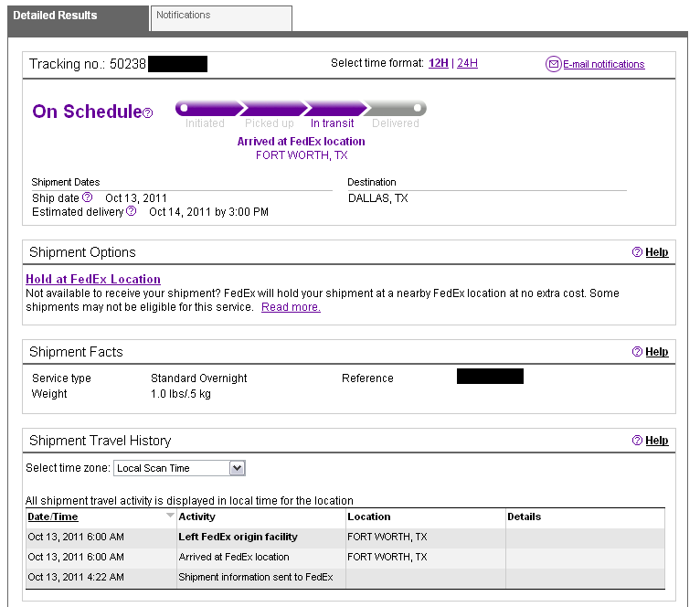Click sort arrow in Date/Time column
Screen dimensions: 700x607
click(170, 516)
